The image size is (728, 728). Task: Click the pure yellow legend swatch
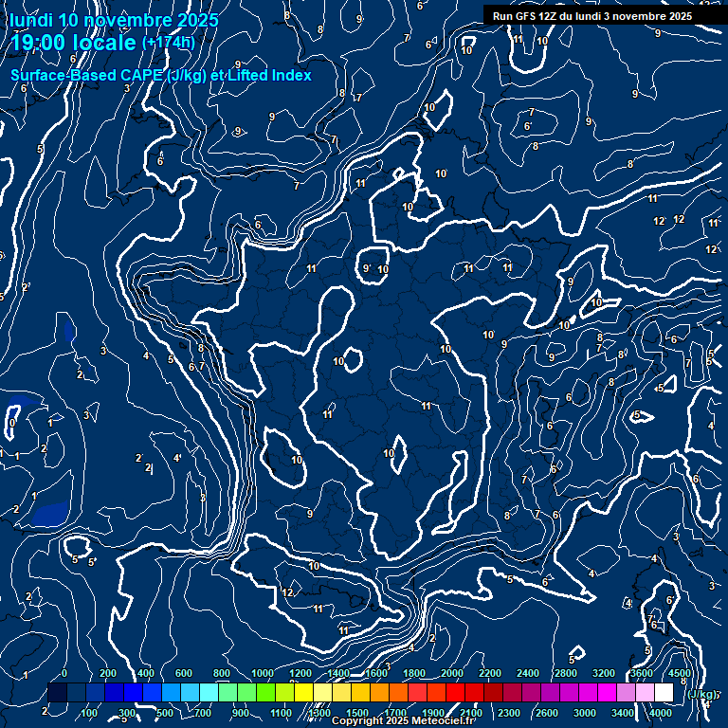point(303,692)
